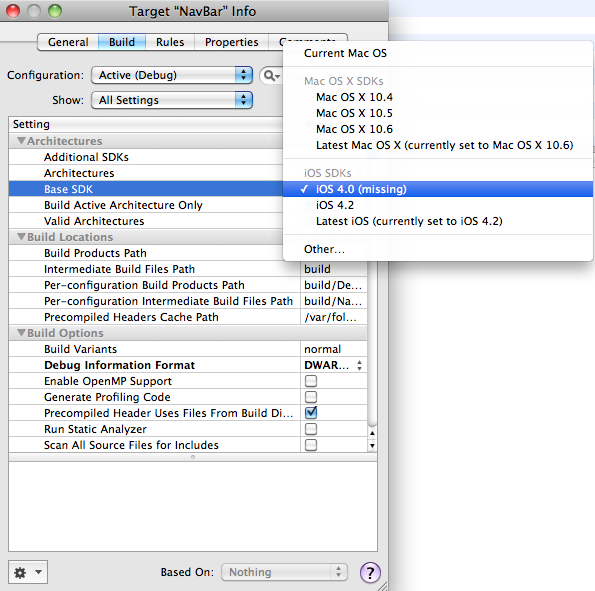Viewport: 595px width, 591px height.
Task: Click the search magnifier icon in search field
Action: (x=271, y=76)
